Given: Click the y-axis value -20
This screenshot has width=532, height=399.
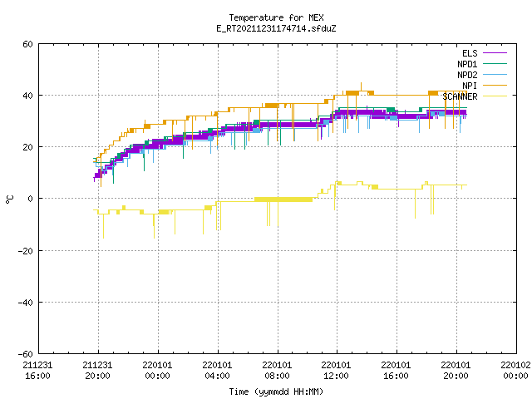Looking at the screenshot, I should coord(26,251).
